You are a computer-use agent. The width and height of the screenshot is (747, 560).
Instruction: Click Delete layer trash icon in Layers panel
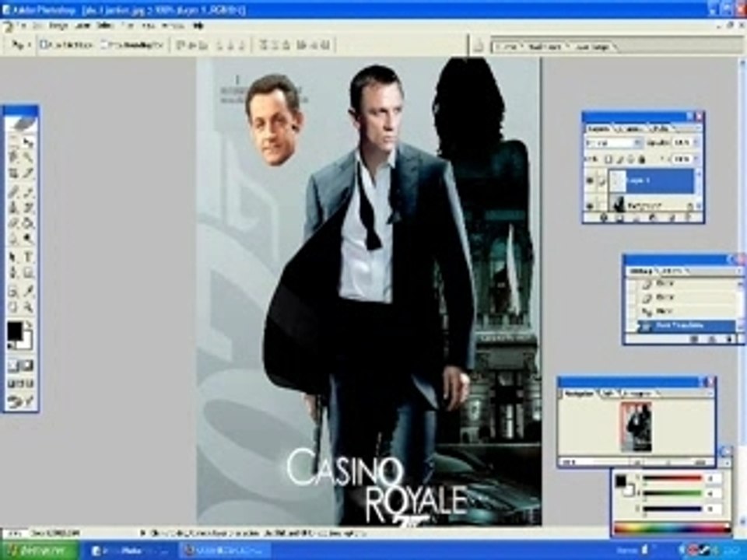pos(687,218)
